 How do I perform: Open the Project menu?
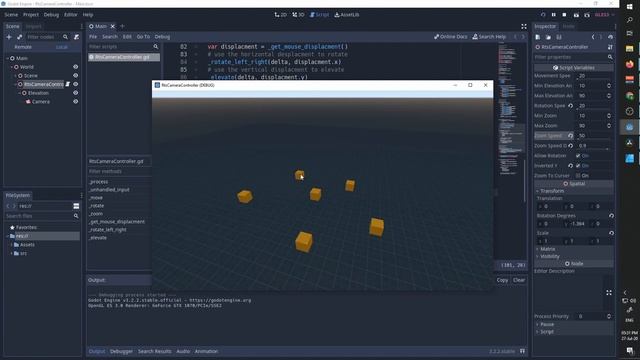click(31, 15)
